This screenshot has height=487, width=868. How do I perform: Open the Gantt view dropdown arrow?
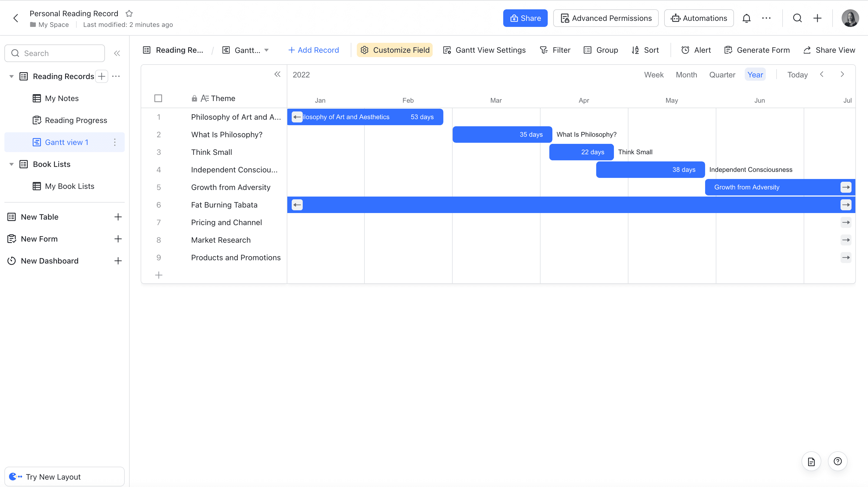266,50
